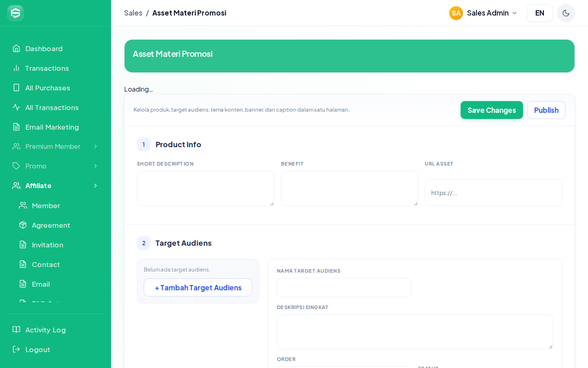Open Dashboard via its home icon
588x368 pixels.
(x=16, y=49)
